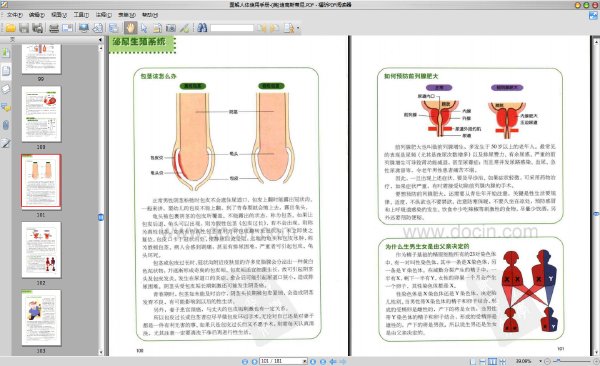Click the find next icon beside search box
The width and height of the screenshot is (600, 366).
tap(275, 28)
